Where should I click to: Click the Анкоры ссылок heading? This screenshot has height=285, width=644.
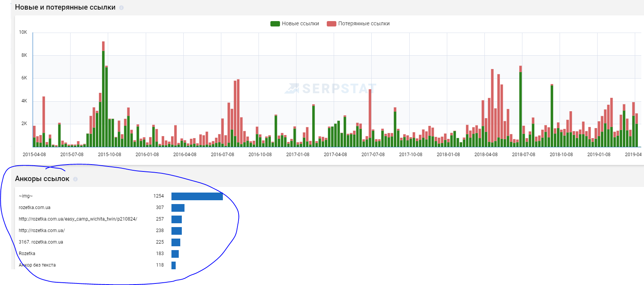42,179
